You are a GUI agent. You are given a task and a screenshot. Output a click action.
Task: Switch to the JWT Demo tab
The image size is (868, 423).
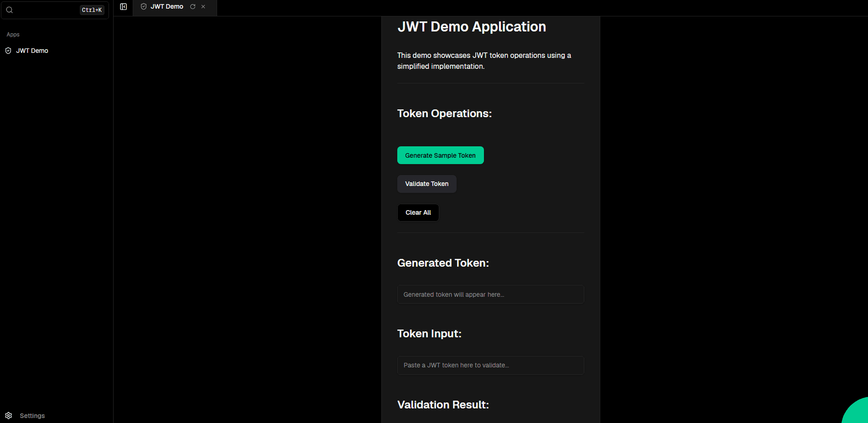click(x=167, y=6)
